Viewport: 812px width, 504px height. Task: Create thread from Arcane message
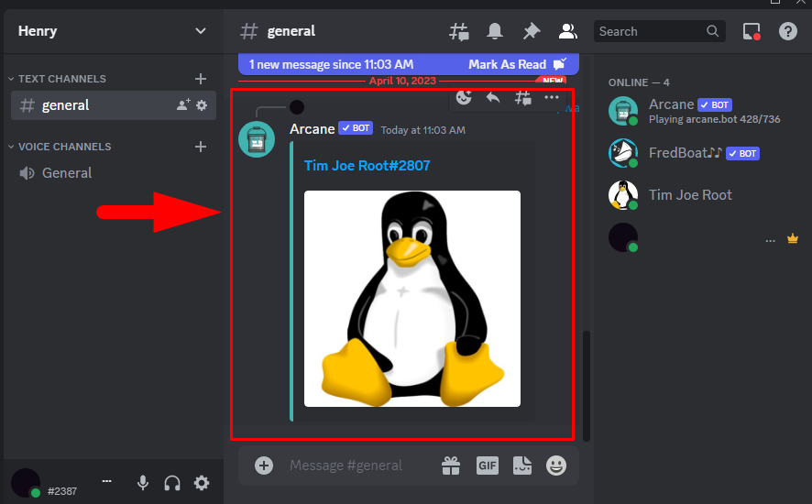[x=522, y=97]
